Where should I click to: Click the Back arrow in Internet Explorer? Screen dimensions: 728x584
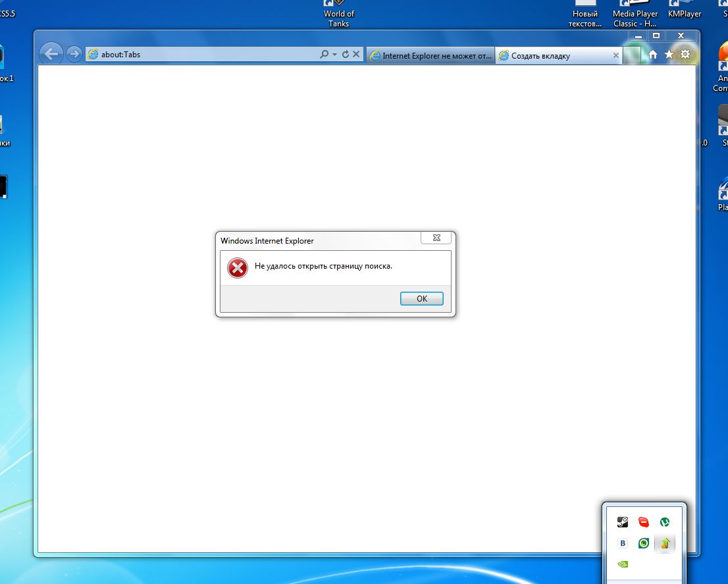[x=51, y=54]
